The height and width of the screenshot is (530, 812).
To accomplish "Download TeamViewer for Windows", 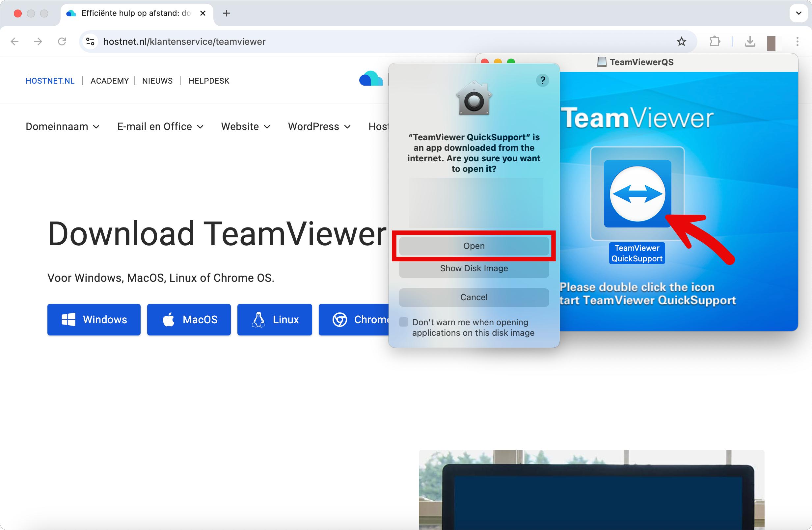I will click(94, 320).
